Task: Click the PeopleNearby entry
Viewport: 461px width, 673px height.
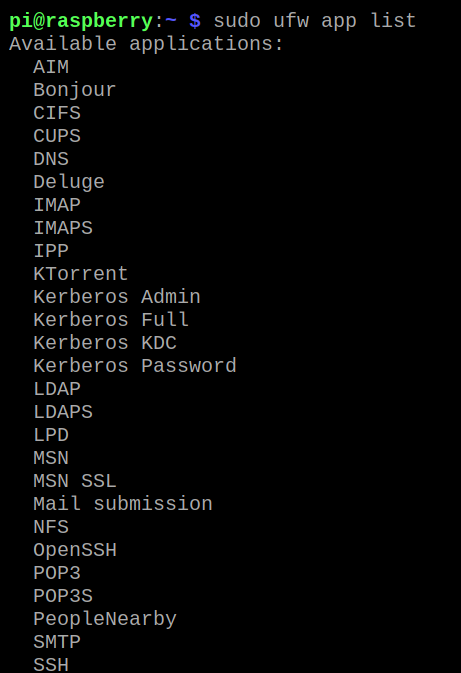Action: point(105,619)
